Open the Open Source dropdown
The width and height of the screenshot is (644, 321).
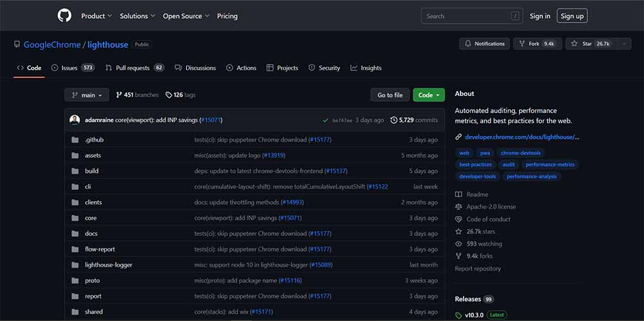[x=186, y=16]
